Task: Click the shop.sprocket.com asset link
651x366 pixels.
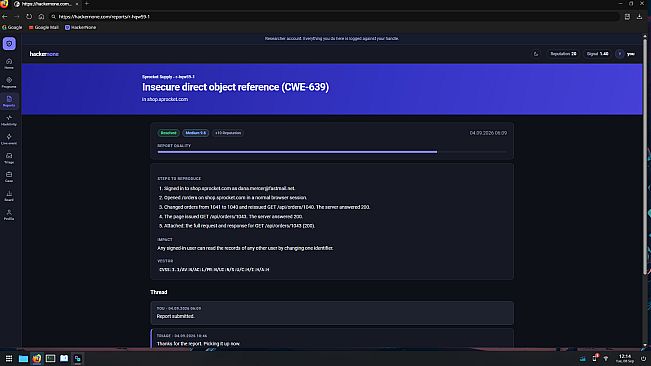Action: tap(167, 100)
